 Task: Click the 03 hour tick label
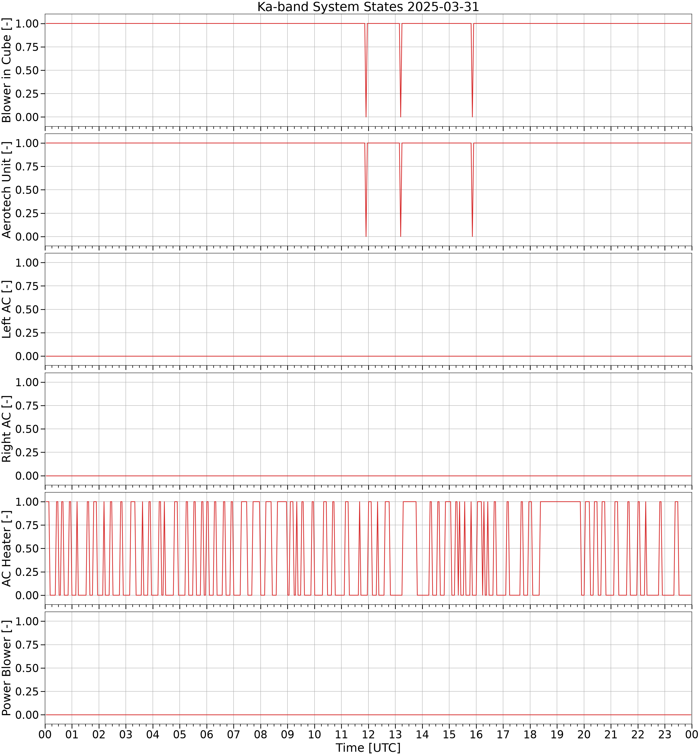click(126, 734)
